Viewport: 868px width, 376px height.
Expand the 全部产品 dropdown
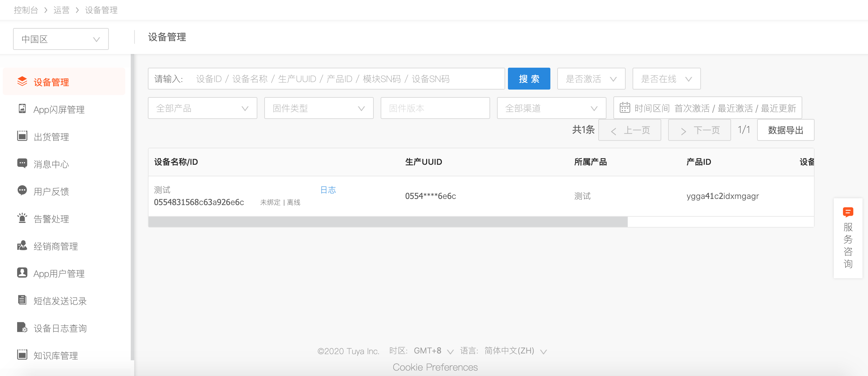203,108
